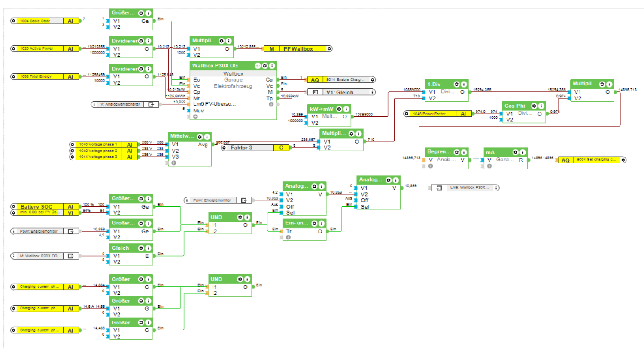Click info icon on V1: Gleich reference

point(372,92)
